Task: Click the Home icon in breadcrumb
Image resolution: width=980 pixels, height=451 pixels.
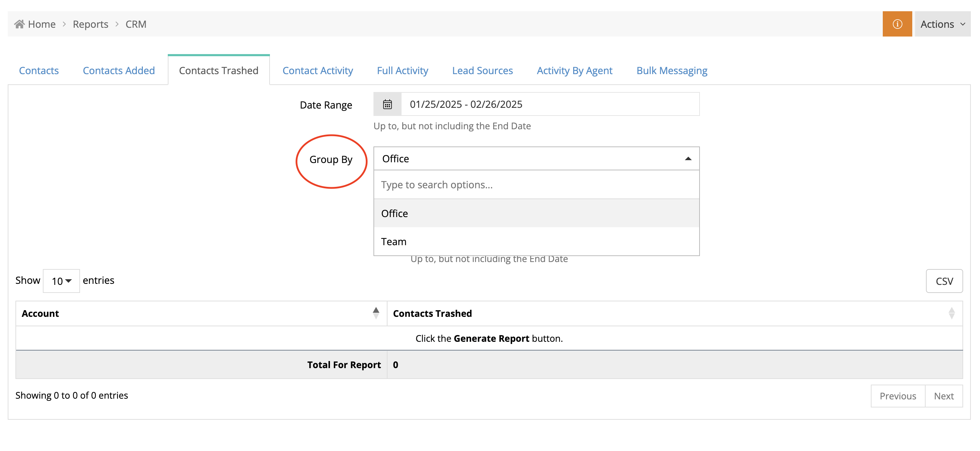Action: 19,24
